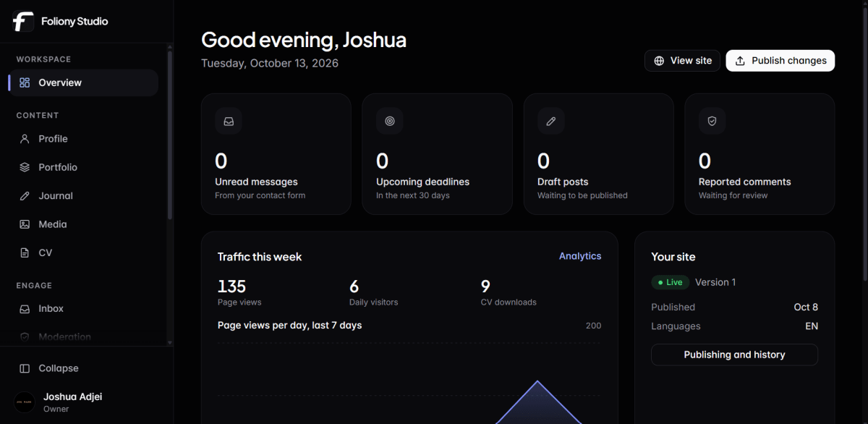This screenshot has width=868, height=424.
Task: Go to the Overview menu item
Action: (83, 82)
